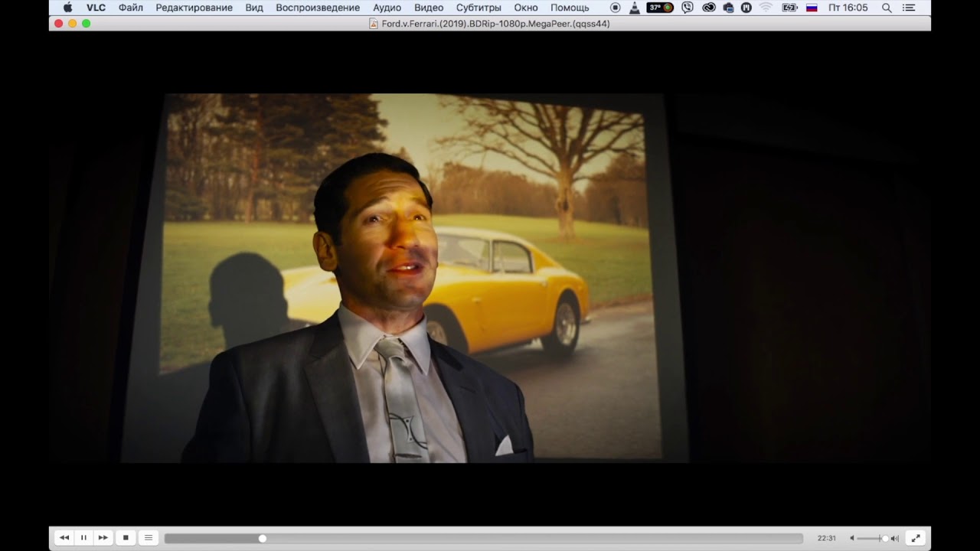Click the playback position slider knob
The width and height of the screenshot is (980, 551).
262,538
